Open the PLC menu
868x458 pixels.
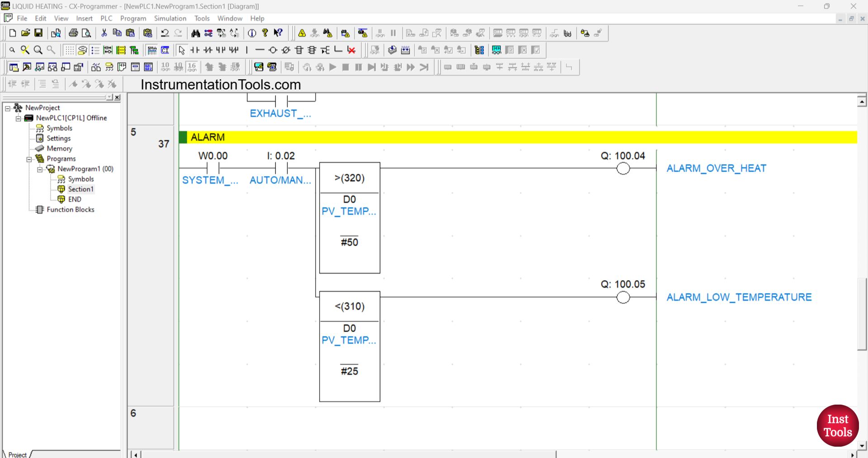(106, 19)
